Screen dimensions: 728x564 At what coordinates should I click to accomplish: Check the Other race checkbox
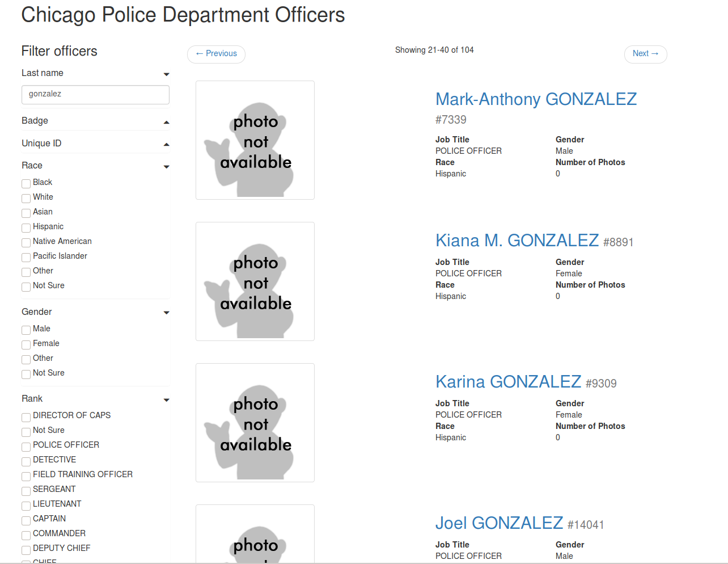(x=26, y=272)
